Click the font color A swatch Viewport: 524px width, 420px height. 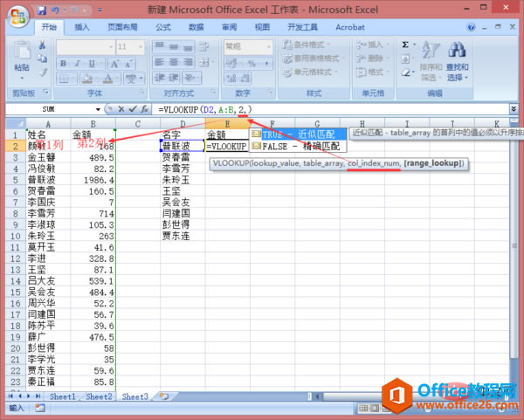coord(107,79)
